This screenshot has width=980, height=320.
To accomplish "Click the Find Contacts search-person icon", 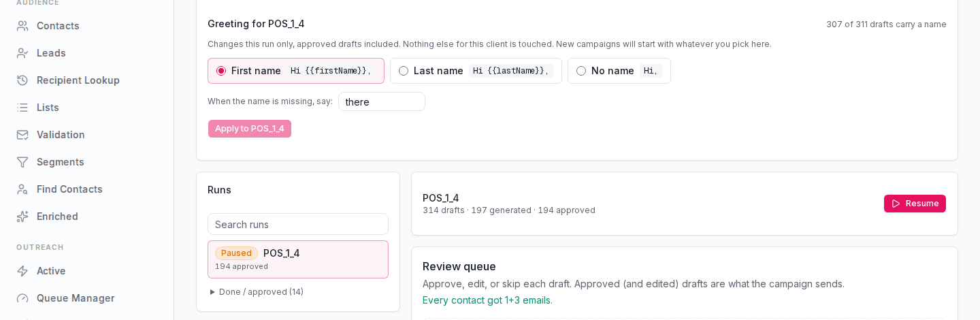I will 22,189.
